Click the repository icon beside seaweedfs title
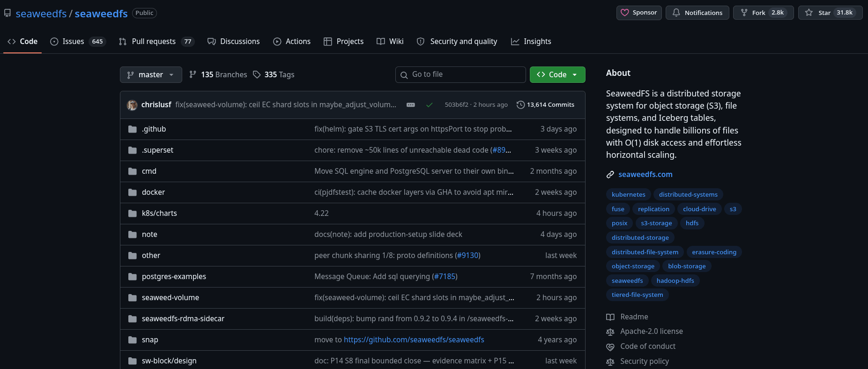868x369 pixels. tap(7, 13)
